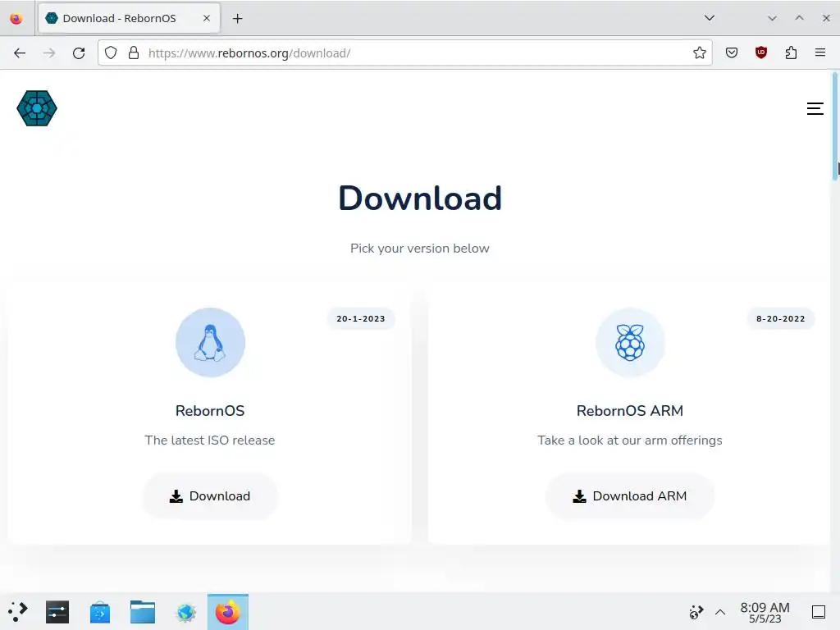Open the uBlock Origin extension
Viewport: 840px width, 630px height.
pyautogui.click(x=760, y=52)
